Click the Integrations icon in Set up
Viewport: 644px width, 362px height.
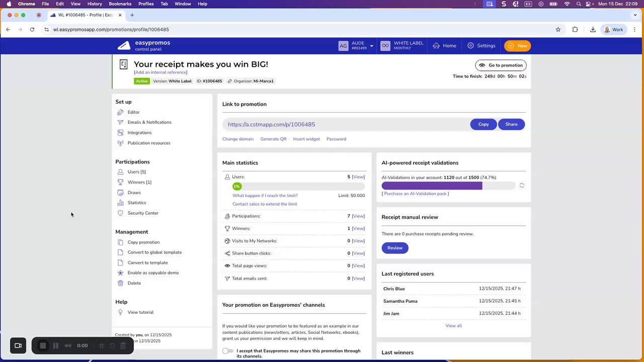120,133
